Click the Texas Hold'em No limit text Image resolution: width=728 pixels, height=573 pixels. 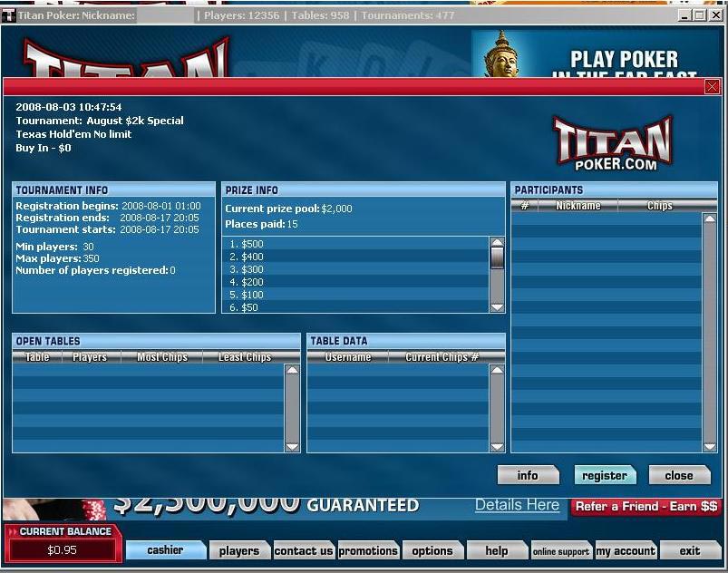click(x=73, y=134)
